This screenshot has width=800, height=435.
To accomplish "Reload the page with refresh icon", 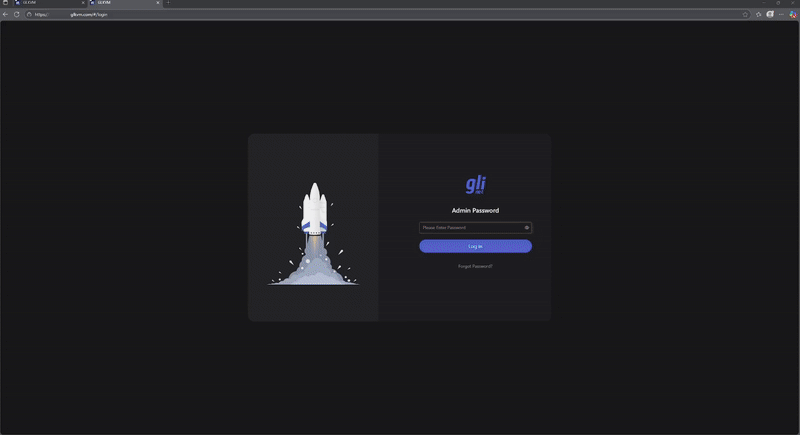I will tap(17, 15).
